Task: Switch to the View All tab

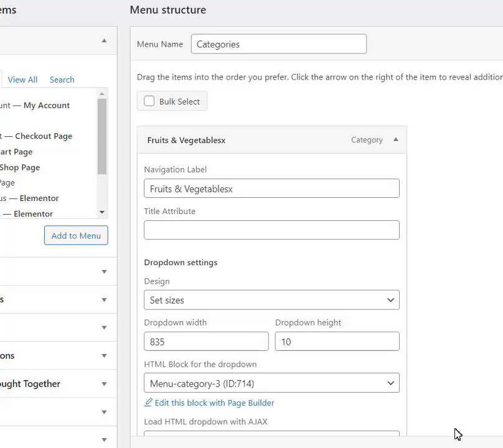Action: [22, 80]
